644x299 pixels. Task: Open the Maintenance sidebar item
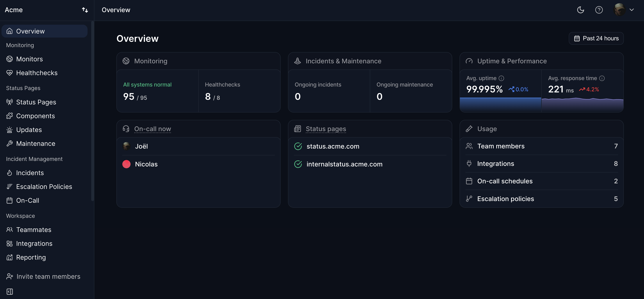point(45,144)
